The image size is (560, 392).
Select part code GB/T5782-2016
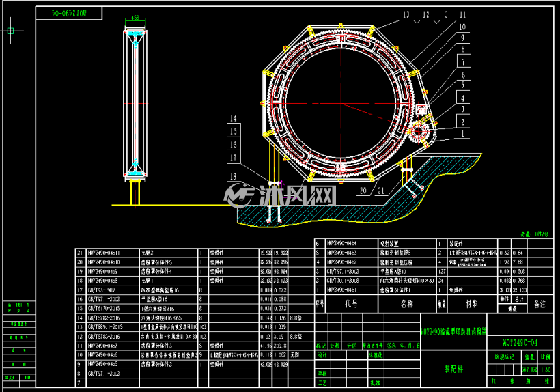coord(104,318)
